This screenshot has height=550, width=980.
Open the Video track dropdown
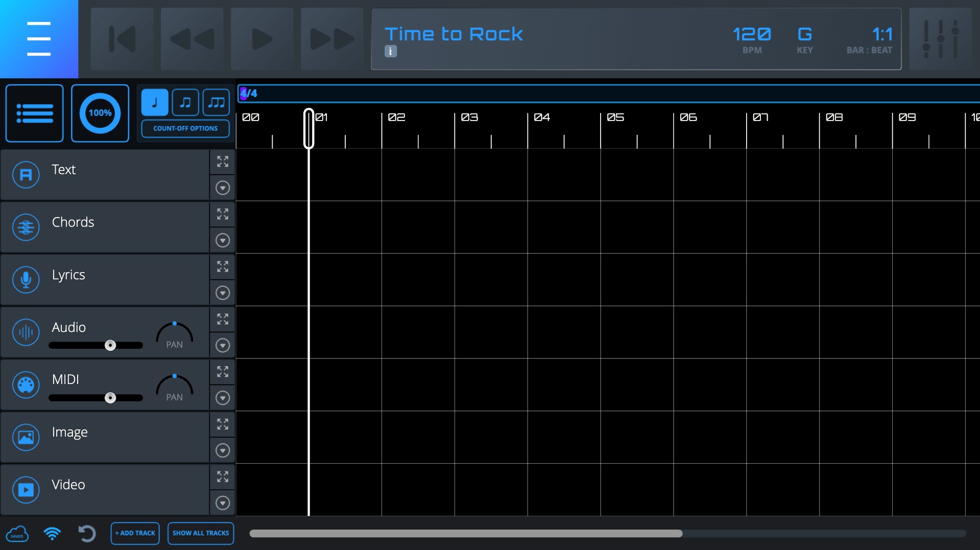(222, 503)
